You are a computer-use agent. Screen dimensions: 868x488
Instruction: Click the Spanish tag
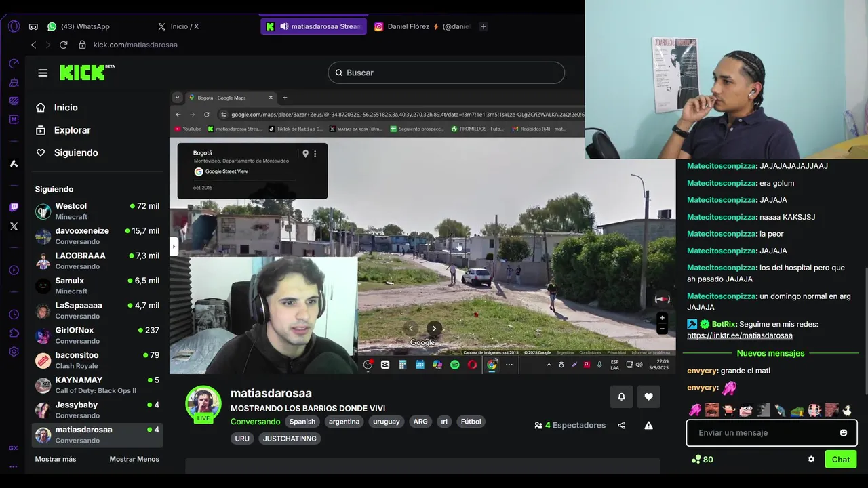coord(302,422)
